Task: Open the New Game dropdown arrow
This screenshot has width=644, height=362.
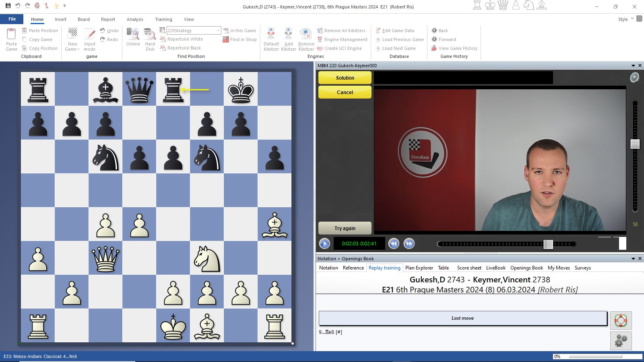Action: (78, 49)
